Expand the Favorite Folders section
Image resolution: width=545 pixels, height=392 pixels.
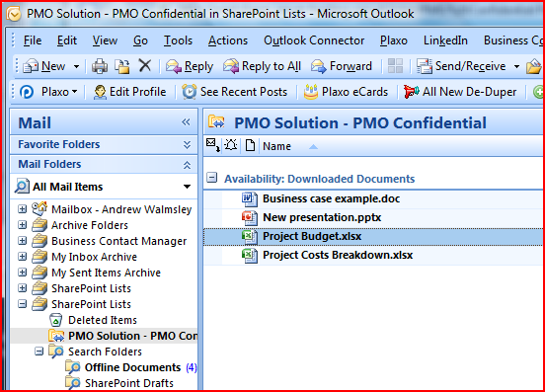click(187, 144)
